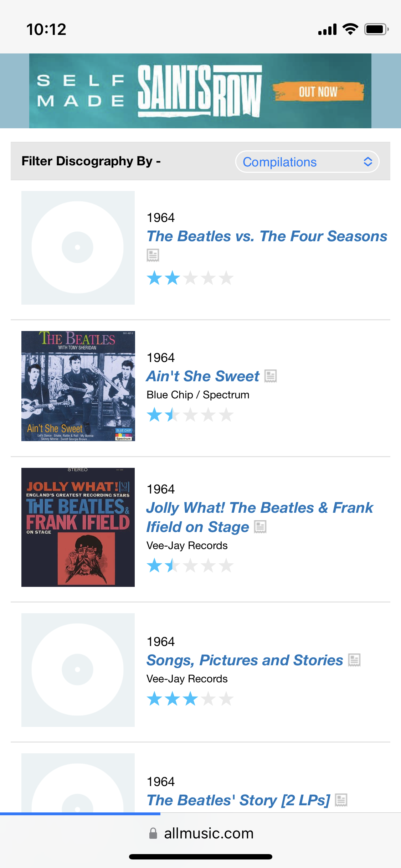Open Ain't She Sweet album link
The image size is (401, 868).
point(203,376)
